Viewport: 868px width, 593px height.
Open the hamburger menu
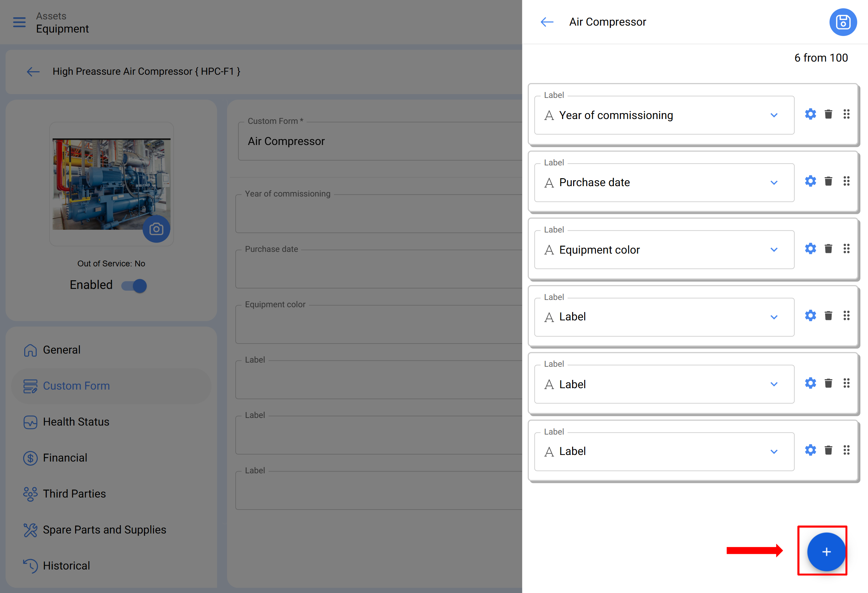19,22
